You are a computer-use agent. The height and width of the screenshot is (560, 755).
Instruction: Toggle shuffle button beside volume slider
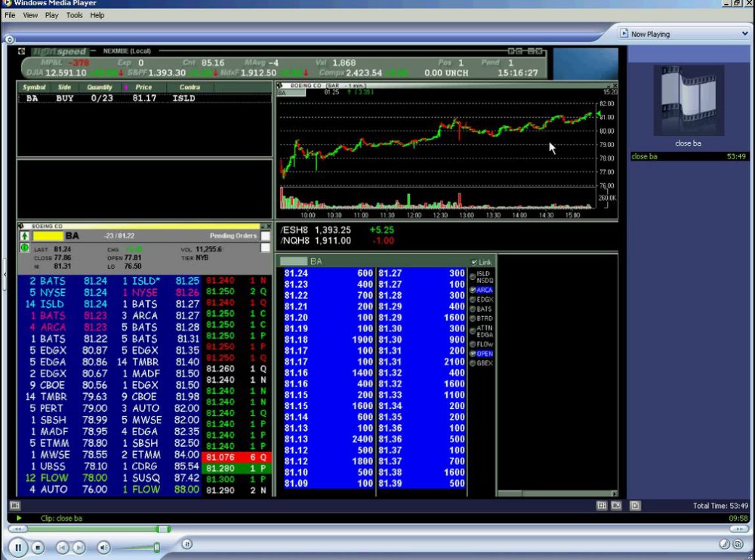(186, 544)
